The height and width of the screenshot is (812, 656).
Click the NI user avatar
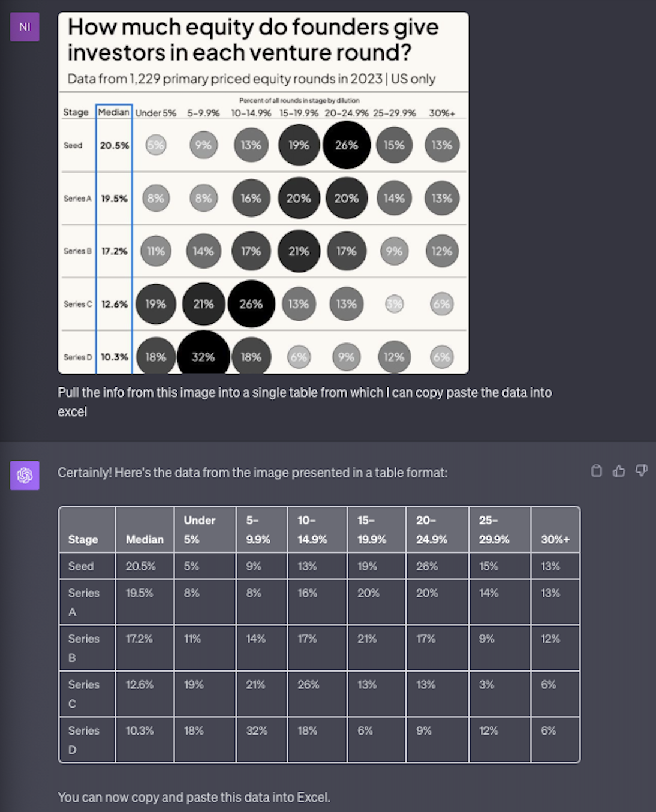pos(25,26)
